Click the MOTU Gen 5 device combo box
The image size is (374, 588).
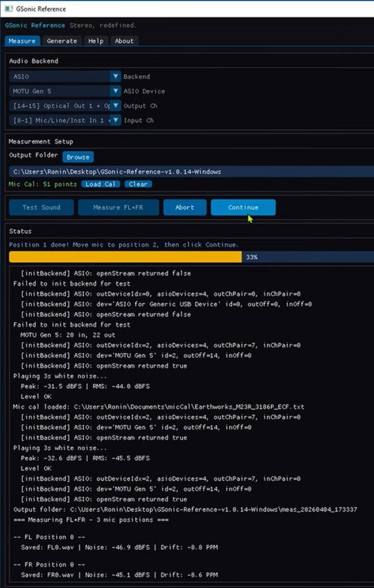[x=65, y=91]
